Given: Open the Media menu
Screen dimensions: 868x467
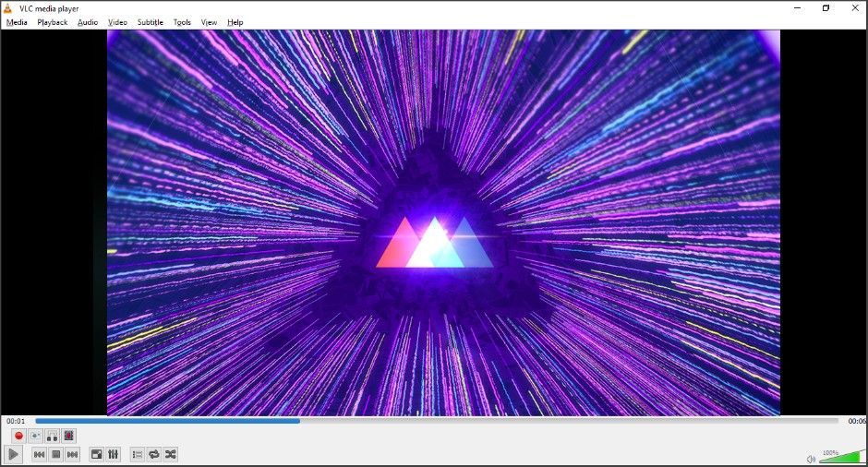Looking at the screenshot, I should point(17,23).
